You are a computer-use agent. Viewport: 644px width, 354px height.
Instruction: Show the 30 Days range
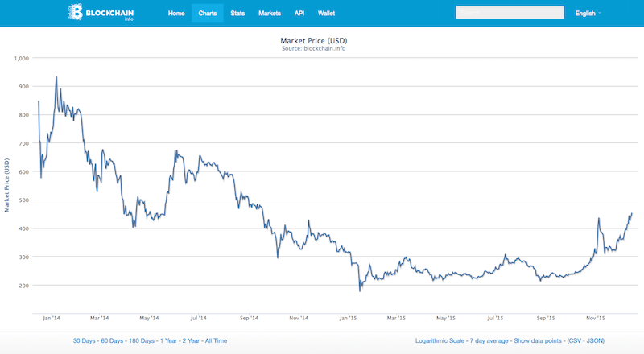(x=85, y=340)
